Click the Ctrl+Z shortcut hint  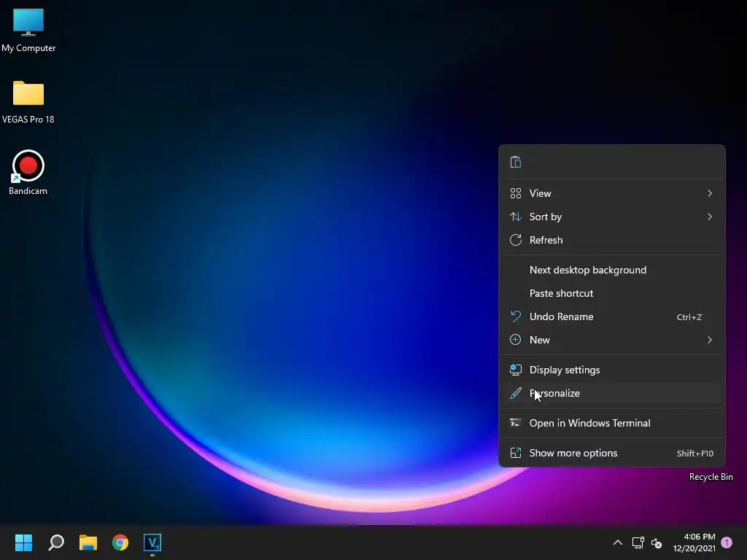[689, 317]
